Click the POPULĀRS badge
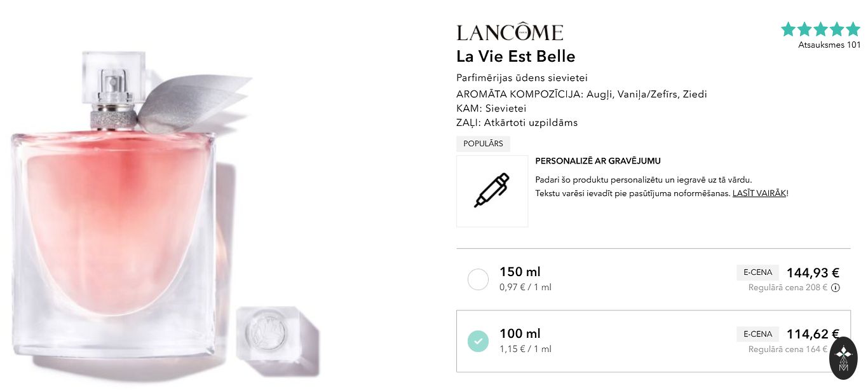 pyautogui.click(x=483, y=144)
